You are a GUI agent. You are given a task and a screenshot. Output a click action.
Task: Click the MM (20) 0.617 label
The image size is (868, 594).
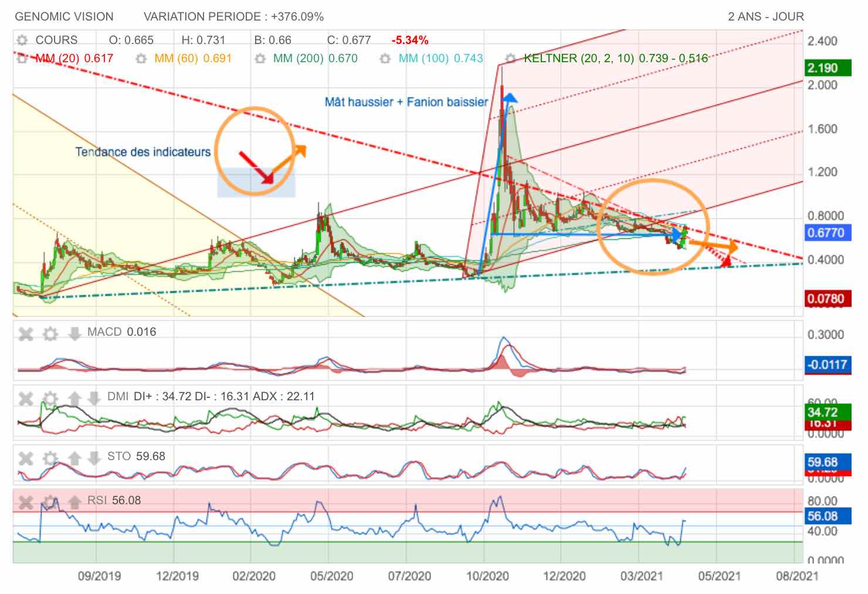[74, 59]
